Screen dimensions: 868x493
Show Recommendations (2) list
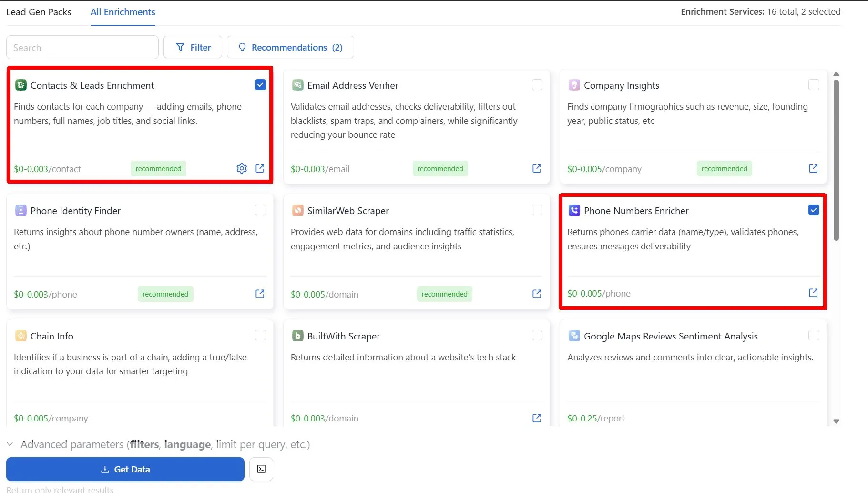pos(290,47)
